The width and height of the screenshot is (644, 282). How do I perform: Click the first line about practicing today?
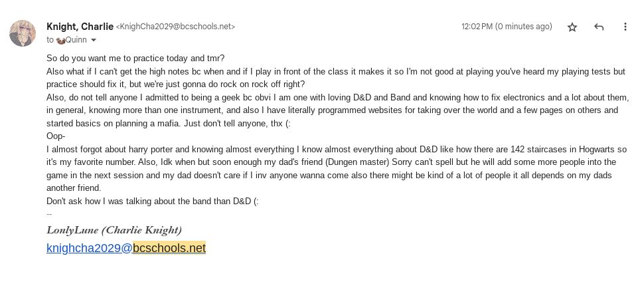[x=135, y=59]
